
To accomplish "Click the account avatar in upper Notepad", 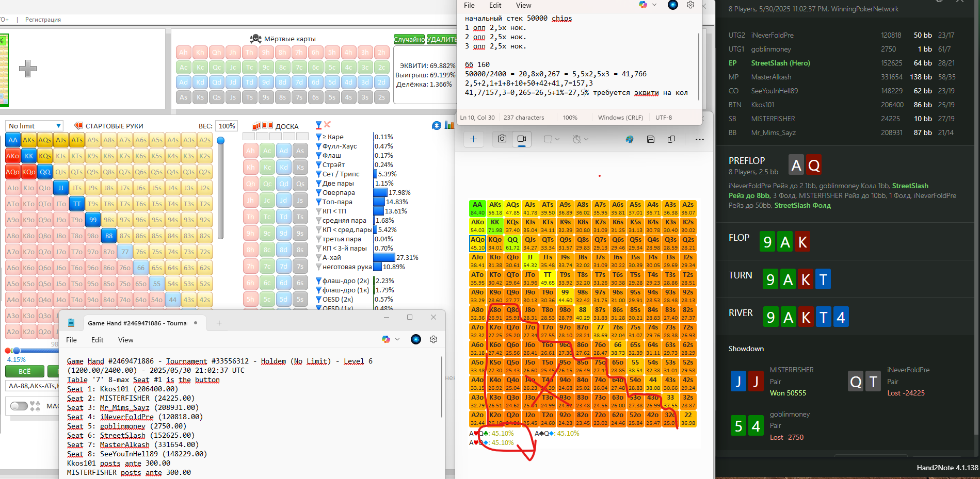I will [x=673, y=5].
